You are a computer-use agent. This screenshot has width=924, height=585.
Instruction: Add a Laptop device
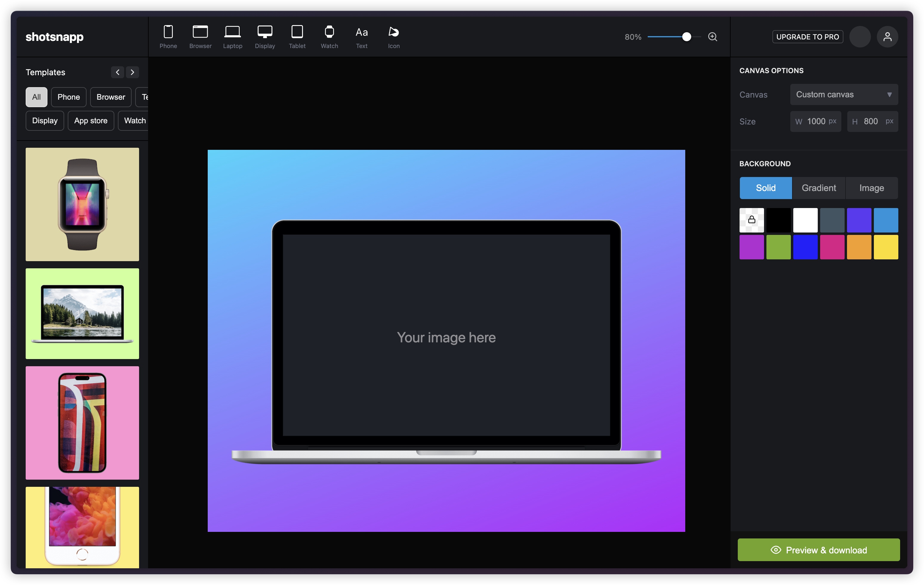click(232, 37)
